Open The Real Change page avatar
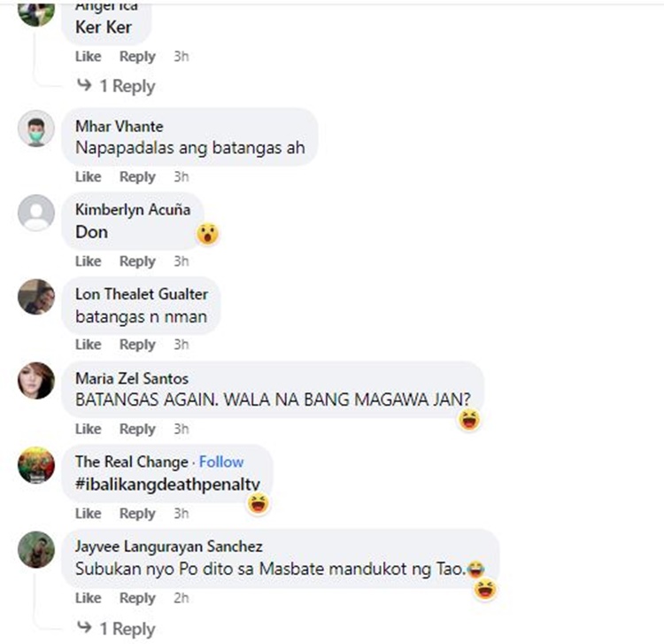This screenshot has height=644, width=664. pos(36,465)
